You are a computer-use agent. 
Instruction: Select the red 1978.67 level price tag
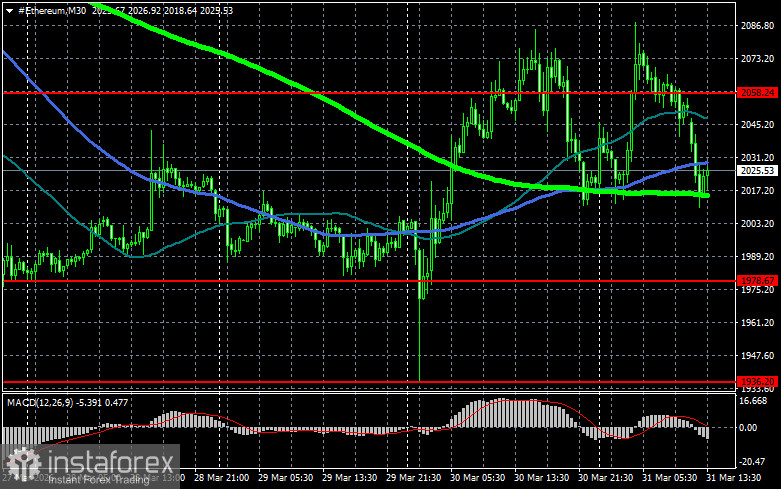(757, 281)
